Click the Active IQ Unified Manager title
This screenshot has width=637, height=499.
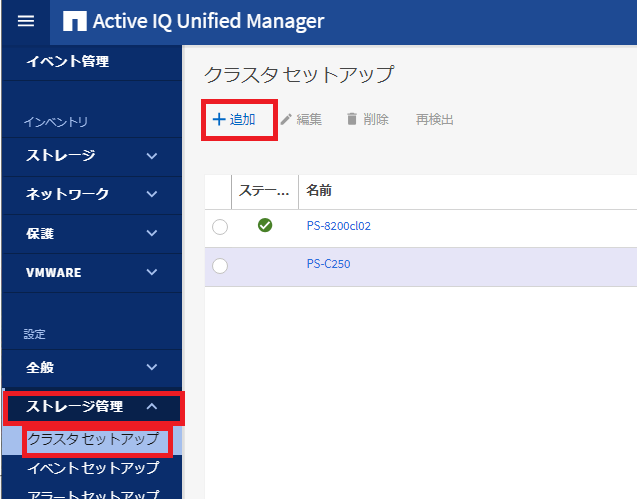tap(208, 21)
